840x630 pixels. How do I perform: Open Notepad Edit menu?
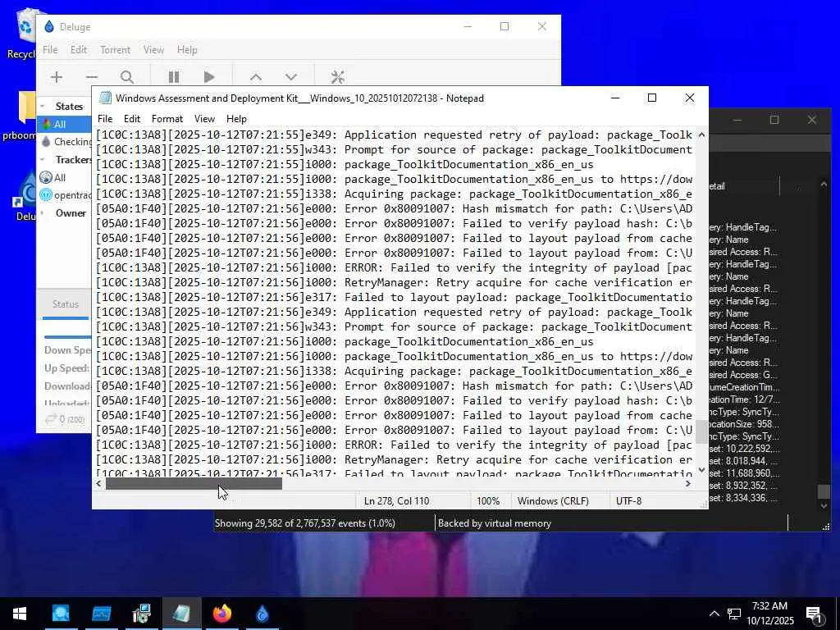click(x=132, y=119)
